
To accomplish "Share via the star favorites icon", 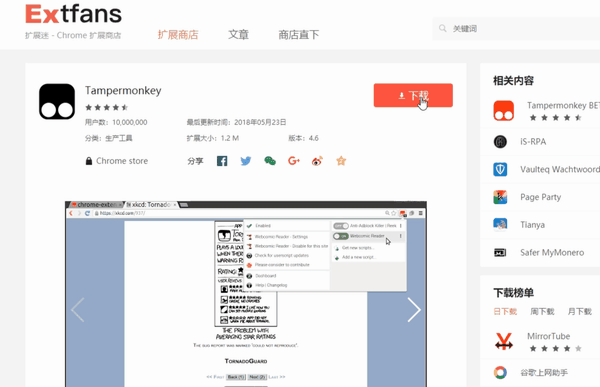I will click(x=341, y=161).
